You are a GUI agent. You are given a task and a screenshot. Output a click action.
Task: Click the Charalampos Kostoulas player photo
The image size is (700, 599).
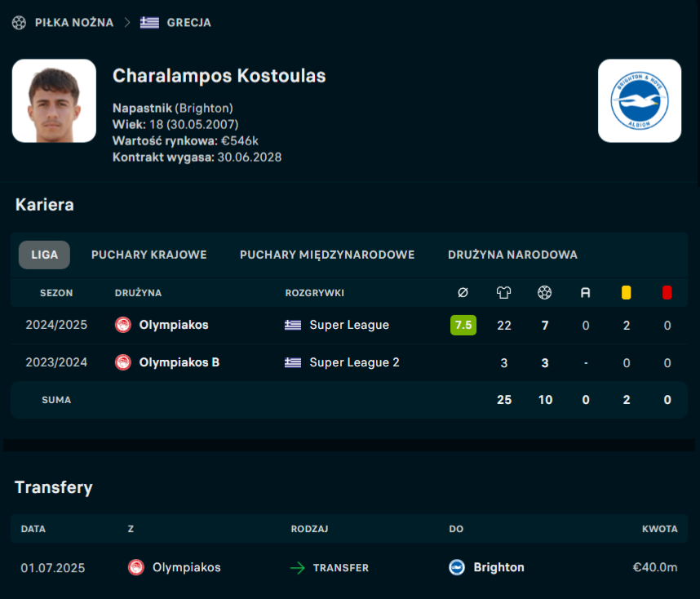coord(55,101)
